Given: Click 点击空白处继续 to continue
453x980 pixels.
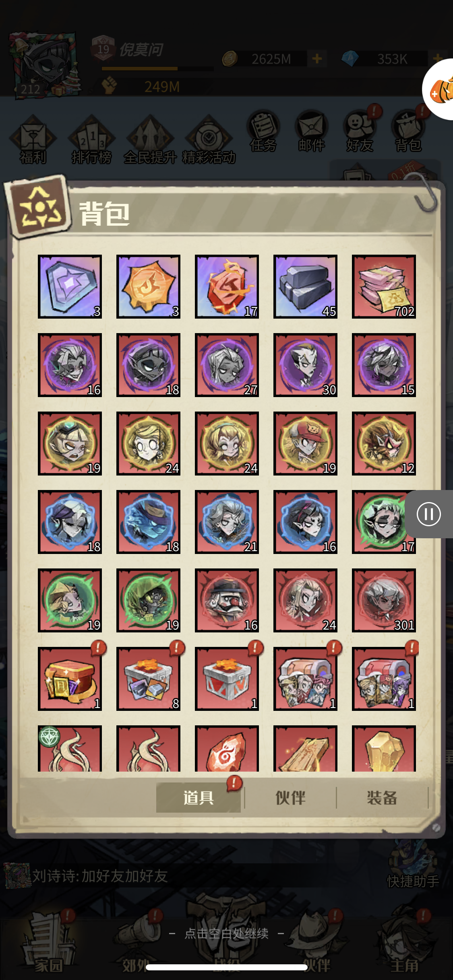Looking at the screenshot, I should click(226, 933).
